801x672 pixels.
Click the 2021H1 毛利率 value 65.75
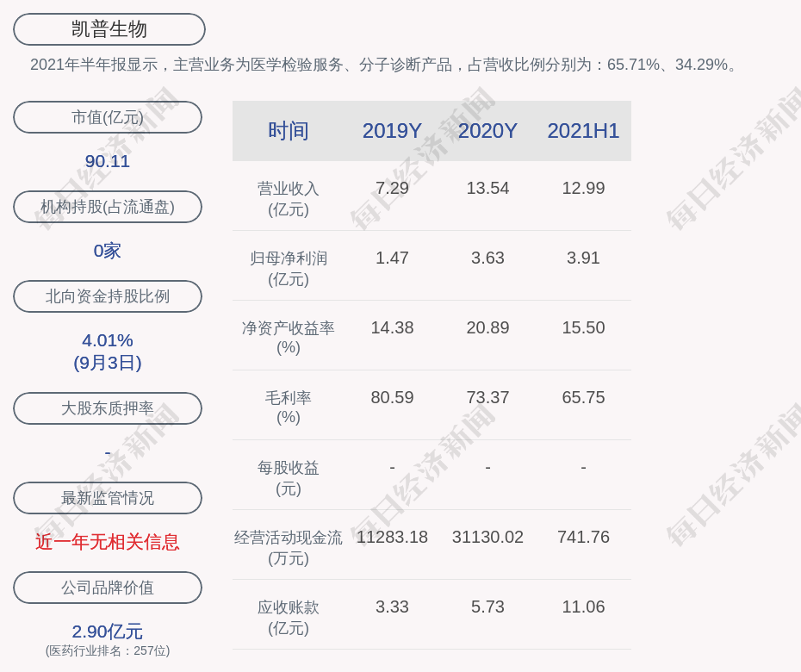583,397
